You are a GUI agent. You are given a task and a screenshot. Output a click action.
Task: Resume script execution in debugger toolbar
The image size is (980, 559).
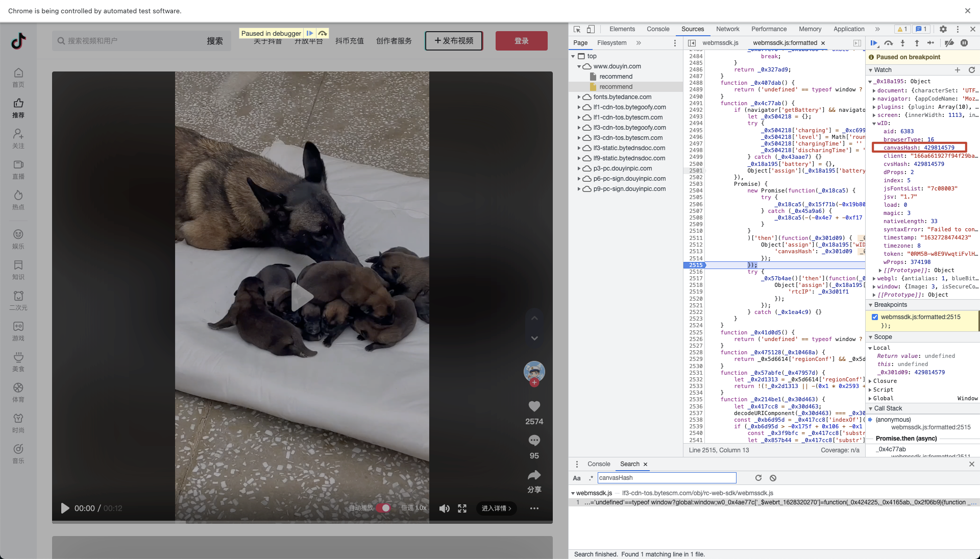tap(874, 43)
